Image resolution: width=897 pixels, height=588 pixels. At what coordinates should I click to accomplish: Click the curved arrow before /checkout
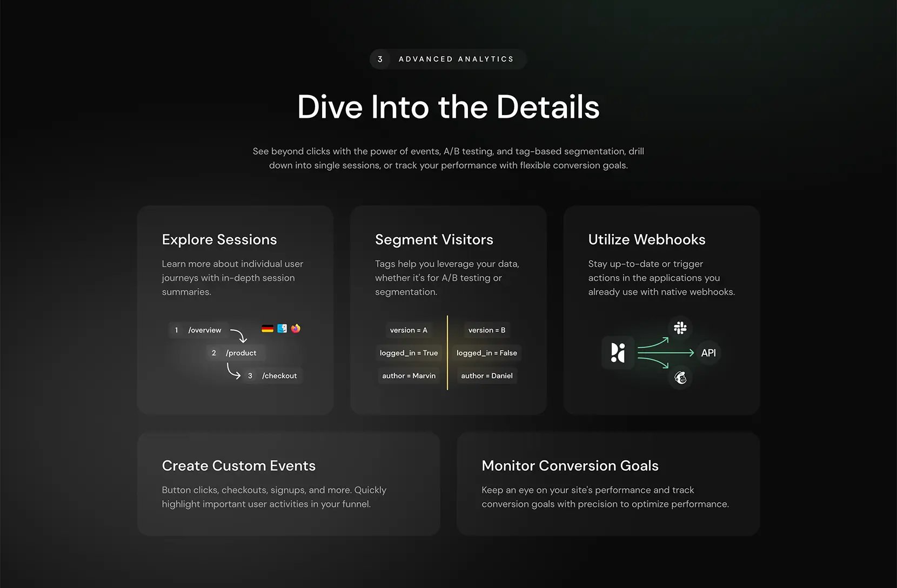click(233, 371)
